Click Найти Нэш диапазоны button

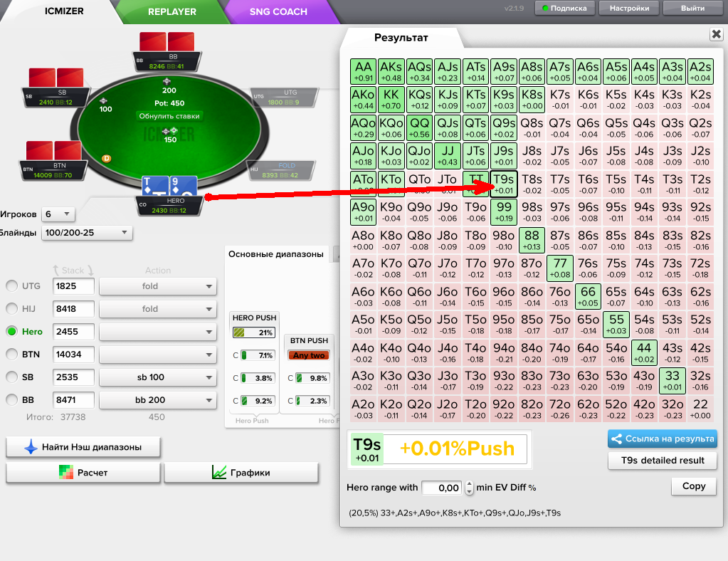point(83,447)
